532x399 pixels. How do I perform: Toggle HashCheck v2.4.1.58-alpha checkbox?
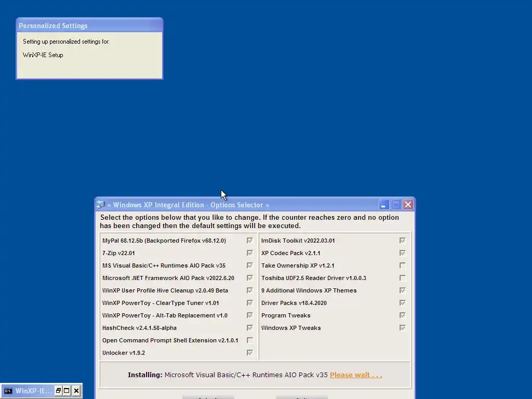[x=250, y=328]
